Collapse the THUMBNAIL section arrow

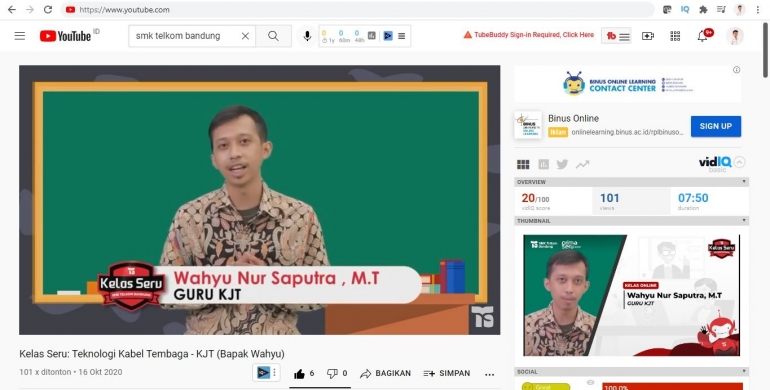[743, 221]
